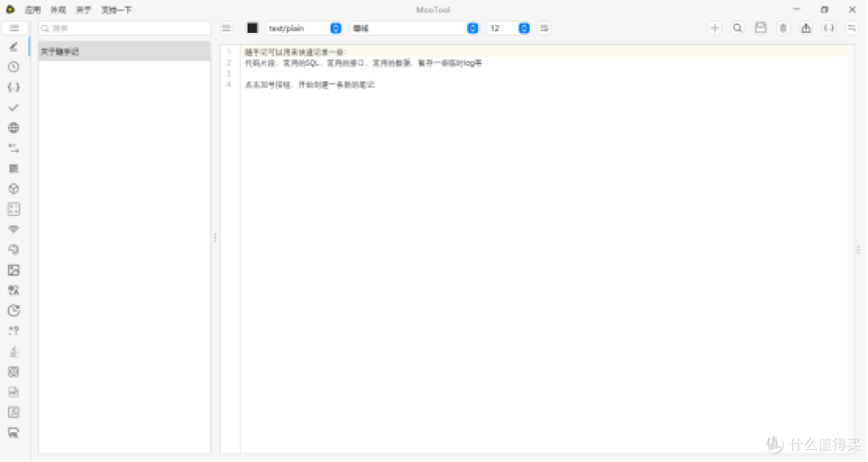
Task: Open the QR code grid tool in sidebar
Action: click(14, 169)
